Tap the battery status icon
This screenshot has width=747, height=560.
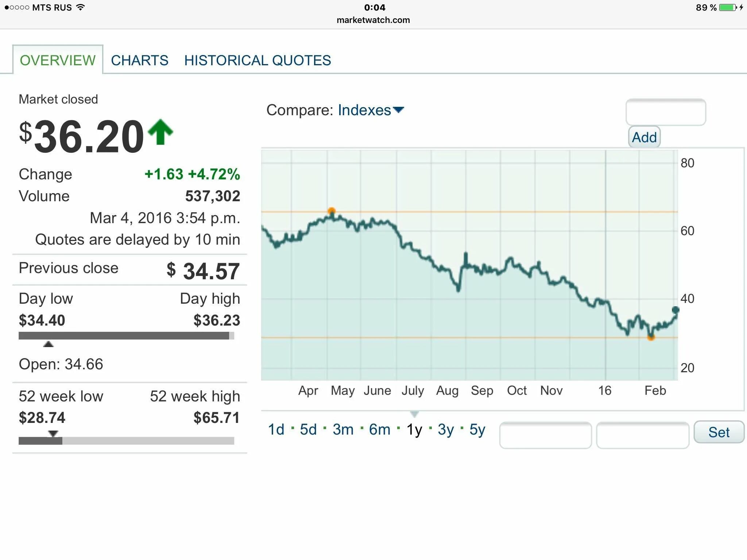coord(728,7)
